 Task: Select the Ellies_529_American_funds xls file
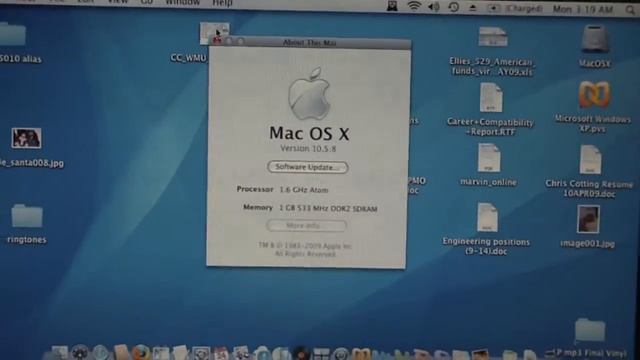pyautogui.click(x=493, y=38)
